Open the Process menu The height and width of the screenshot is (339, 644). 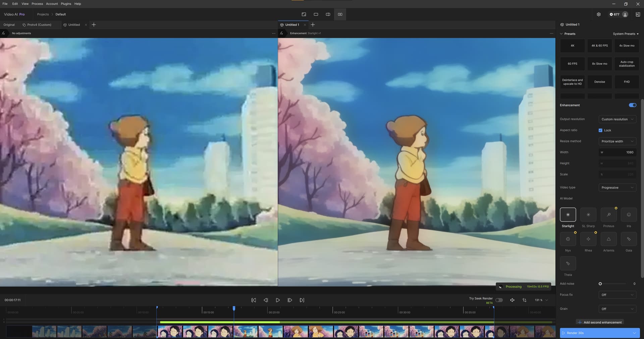click(37, 4)
